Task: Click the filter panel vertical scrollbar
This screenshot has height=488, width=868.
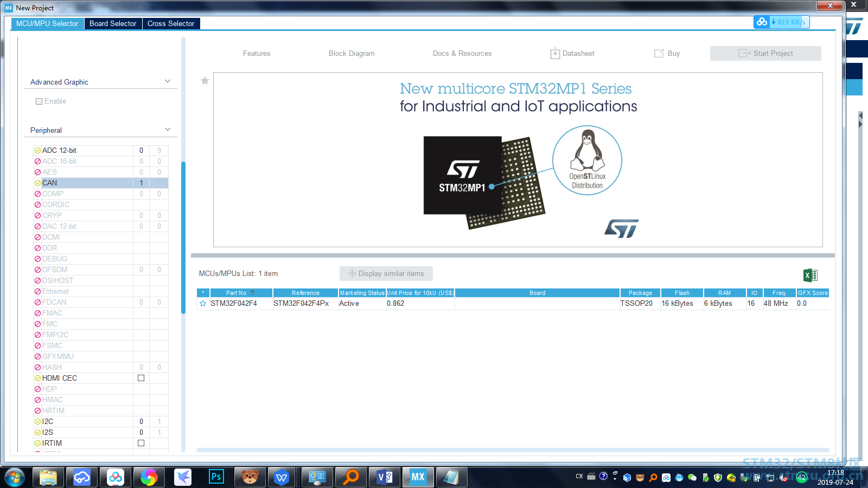Action: pyautogui.click(x=183, y=237)
